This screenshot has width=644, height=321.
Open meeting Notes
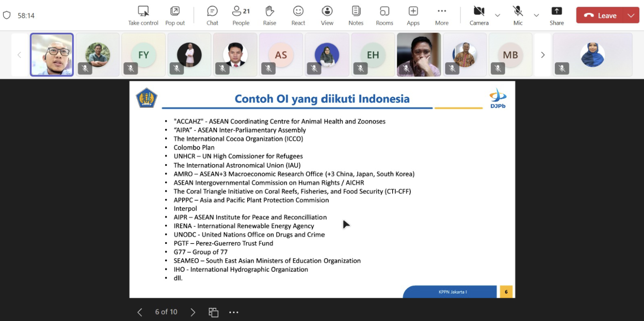pyautogui.click(x=356, y=15)
